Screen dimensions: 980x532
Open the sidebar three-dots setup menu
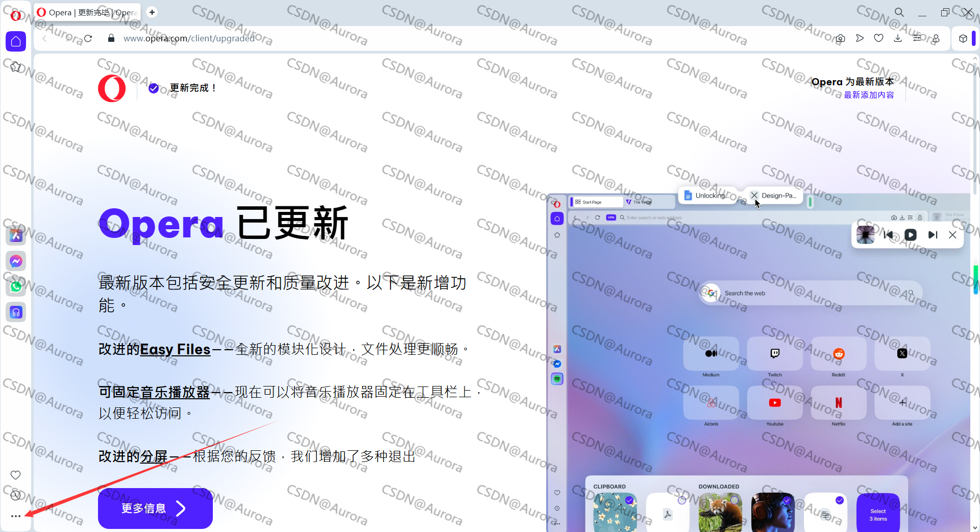click(x=16, y=516)
